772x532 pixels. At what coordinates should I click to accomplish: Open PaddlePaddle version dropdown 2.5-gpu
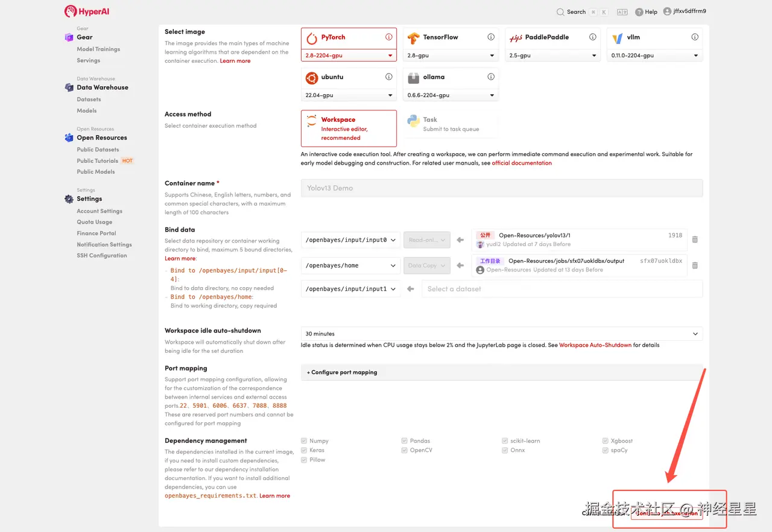click(552, 55)
